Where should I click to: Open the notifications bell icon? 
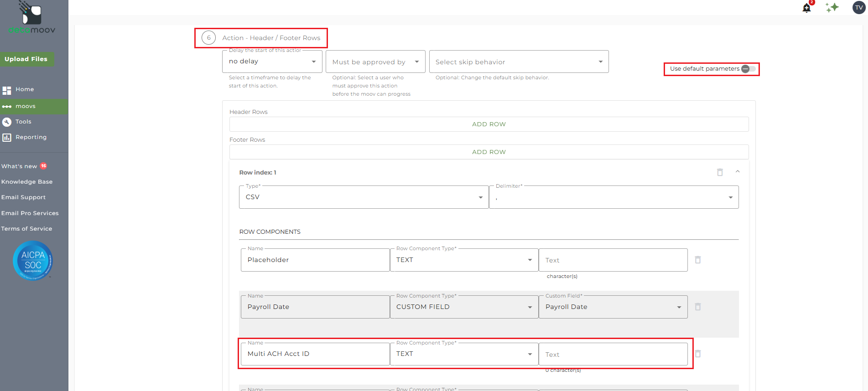click(x=806, y=8)
